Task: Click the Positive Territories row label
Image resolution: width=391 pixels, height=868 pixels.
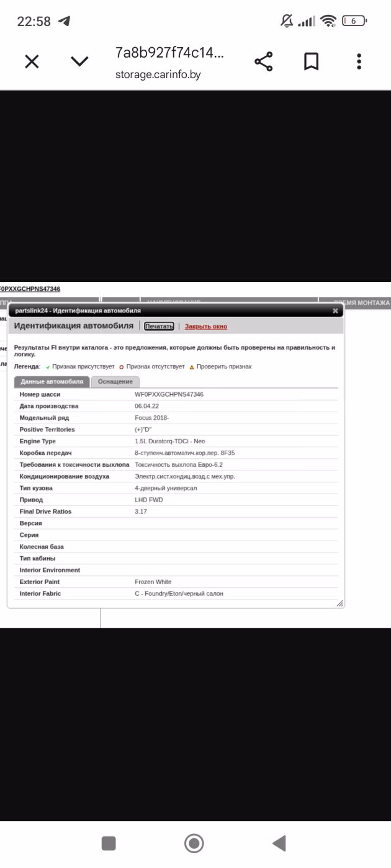Action: click(x=47, y=430)
